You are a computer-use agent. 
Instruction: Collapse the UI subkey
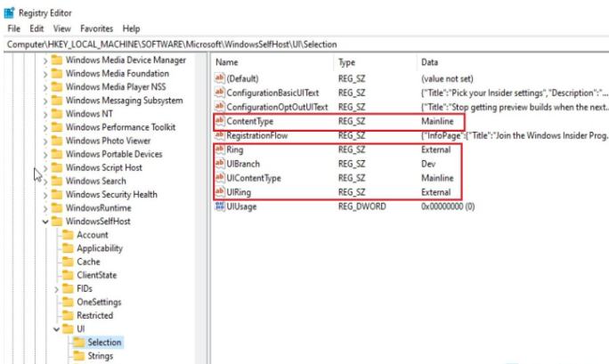point(56,329)
